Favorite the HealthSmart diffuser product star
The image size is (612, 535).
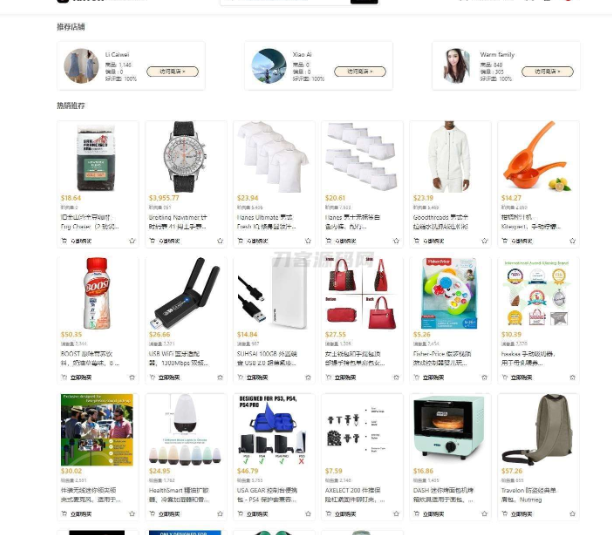[x=220, y=514]
